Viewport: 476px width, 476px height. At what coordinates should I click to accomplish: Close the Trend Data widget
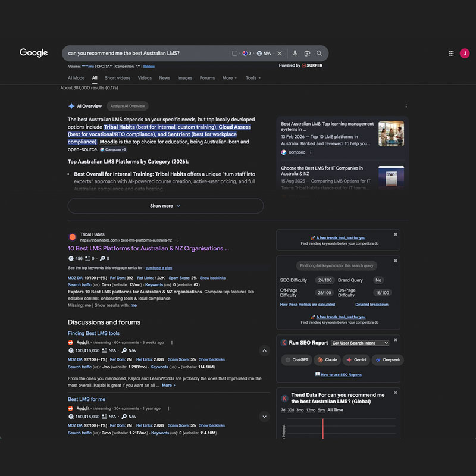[x=395, y=393]
